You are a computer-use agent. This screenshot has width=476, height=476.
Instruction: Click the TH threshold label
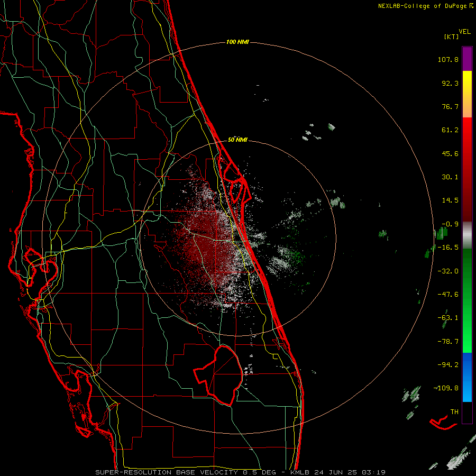[x=454, y=412]
